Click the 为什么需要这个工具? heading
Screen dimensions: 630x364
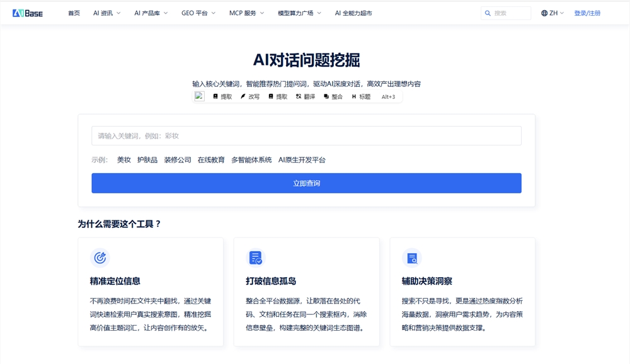click(x=119, y=224)
